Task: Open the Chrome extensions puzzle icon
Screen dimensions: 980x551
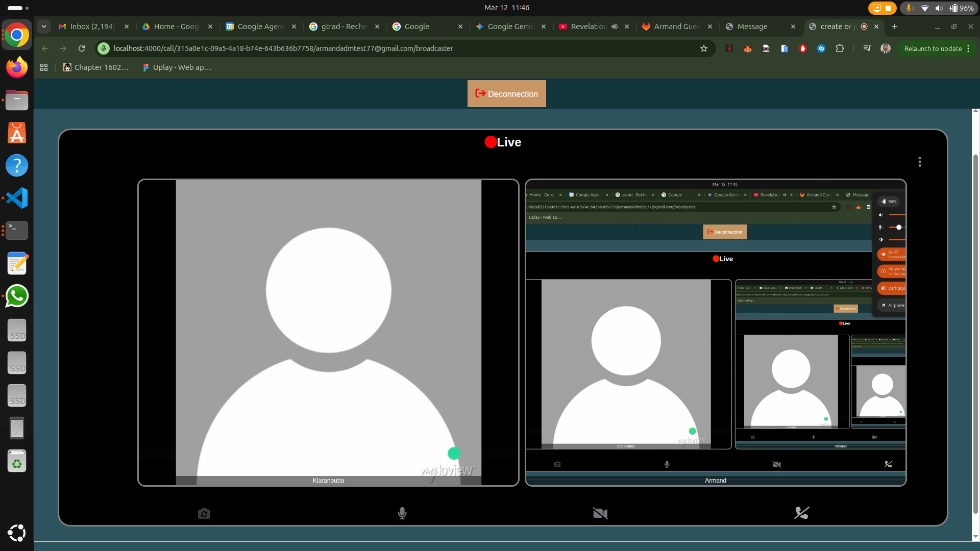Action: click(x=840, y=48)
